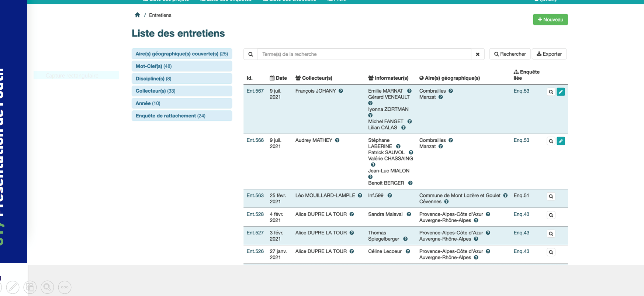Screen dimensions: 644x296
Task: Expand the Aire(s) géographique(s) couverte(s) filter
Action: click(181, 54)
